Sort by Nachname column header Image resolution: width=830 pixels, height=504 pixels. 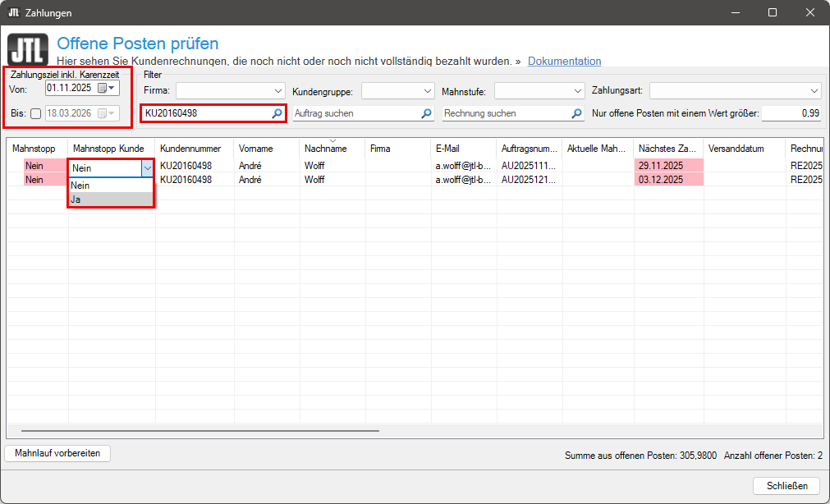point(325,149)
